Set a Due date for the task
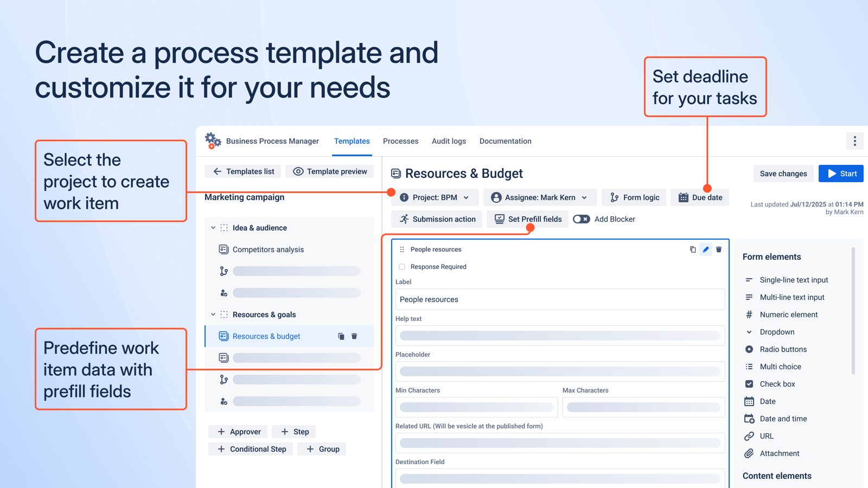 [700, 197]
